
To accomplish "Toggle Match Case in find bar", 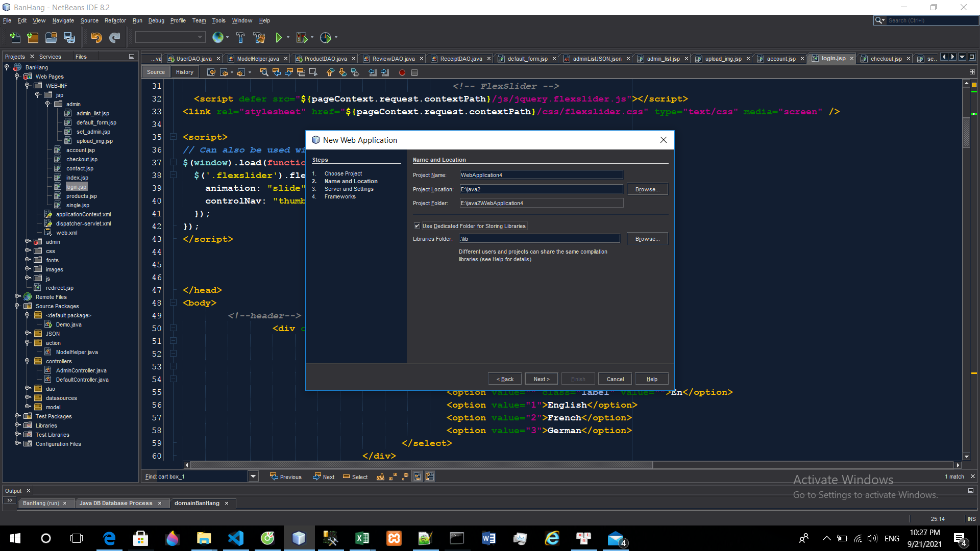I will 380,477.
